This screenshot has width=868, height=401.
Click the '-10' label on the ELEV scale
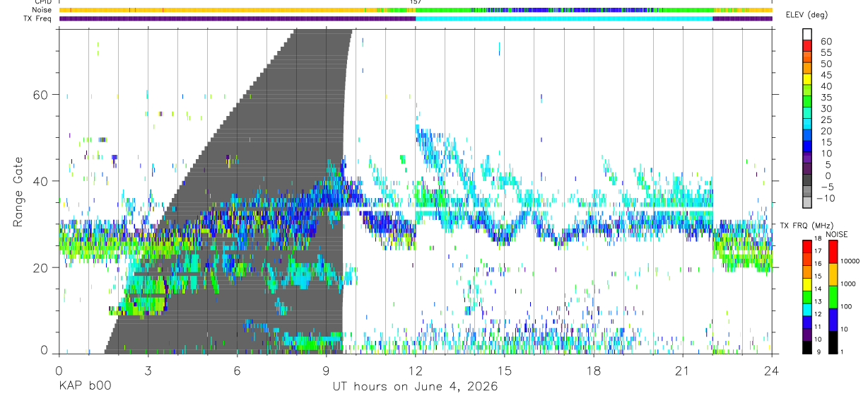[x=826, y=198]
